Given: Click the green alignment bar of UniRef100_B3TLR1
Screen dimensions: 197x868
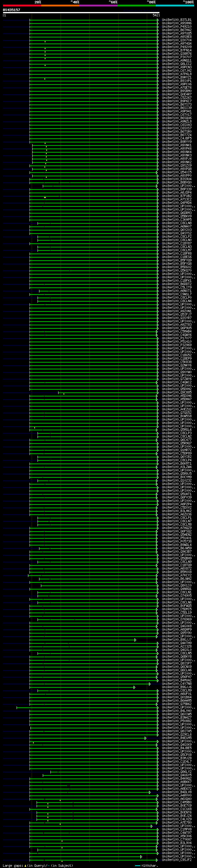Looking at the screenshot, I should pos(94,20).
